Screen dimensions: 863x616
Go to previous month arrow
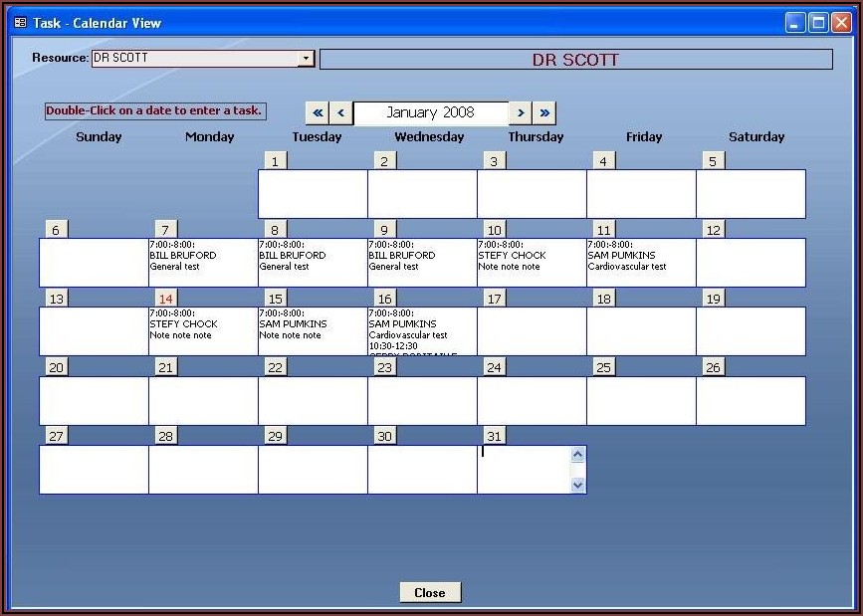click(341, 113)
